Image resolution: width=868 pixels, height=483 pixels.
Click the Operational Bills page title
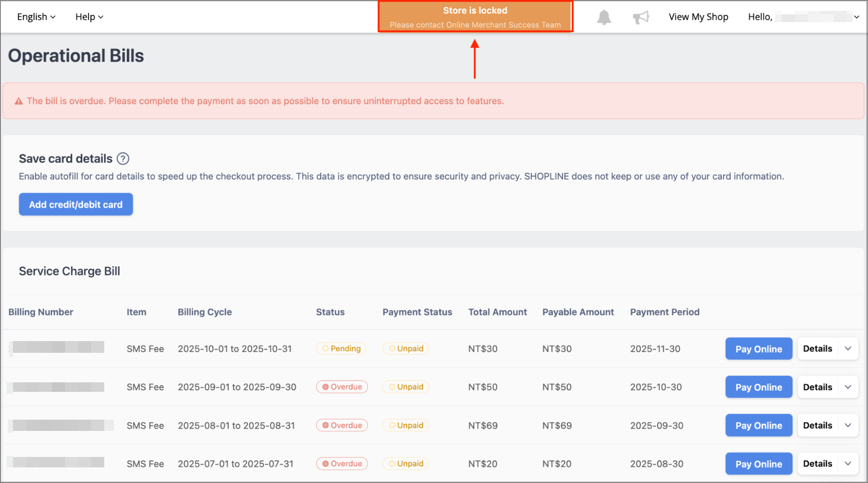tap(76, 56)
